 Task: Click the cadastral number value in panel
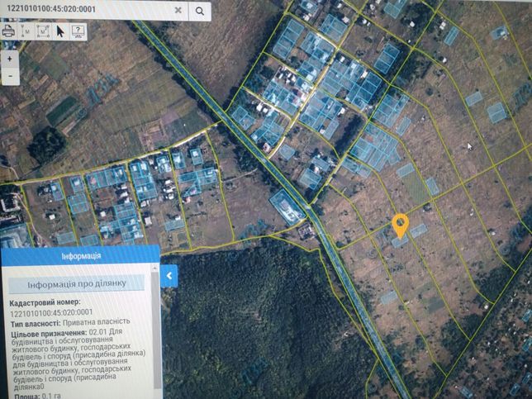pyautogui.click(x=51, y=312)
